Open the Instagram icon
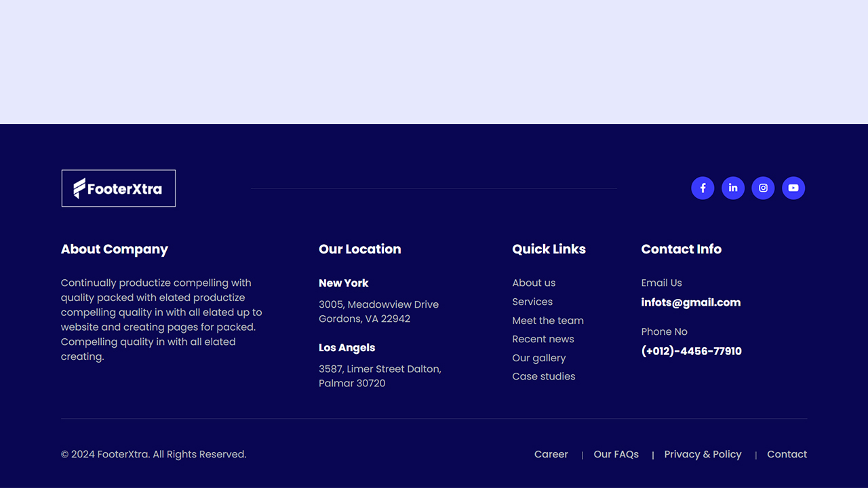 click(x=763, y=188)
